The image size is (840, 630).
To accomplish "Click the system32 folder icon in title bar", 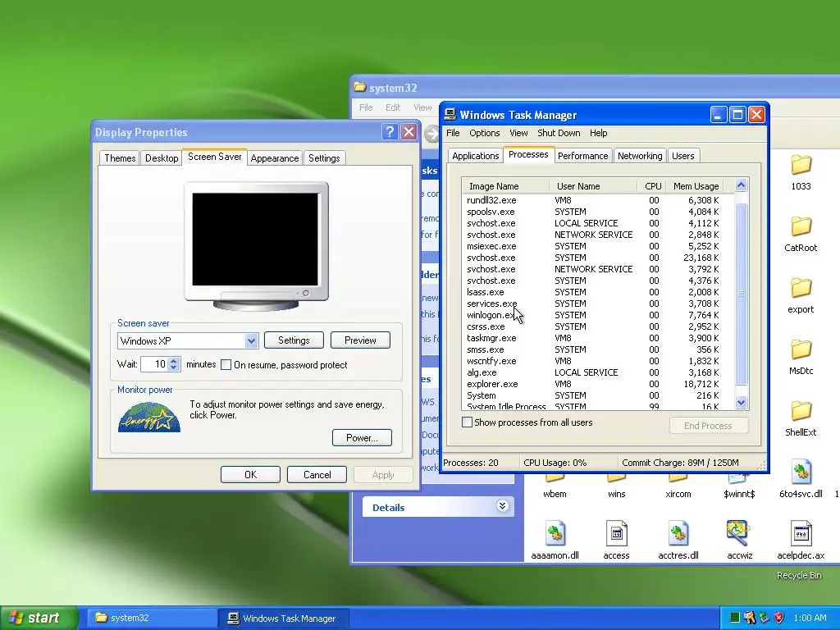I will click(x=360, y=87).
